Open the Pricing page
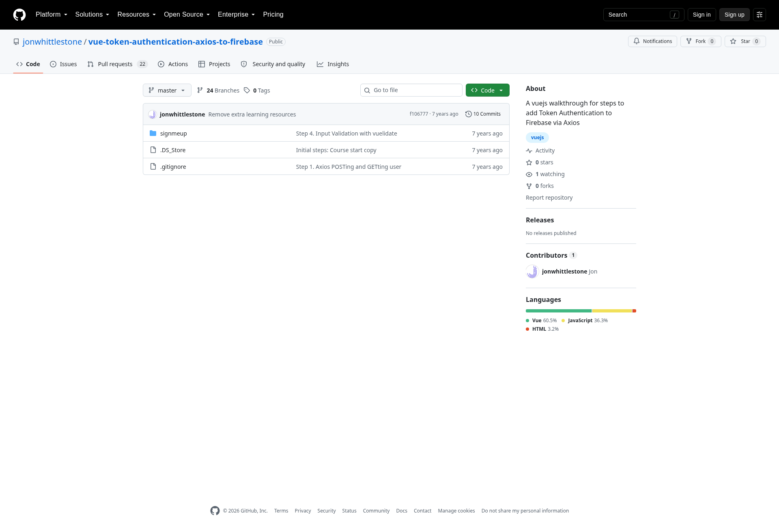The height and width of the screenshot is (532, 779). pos(273,15)
